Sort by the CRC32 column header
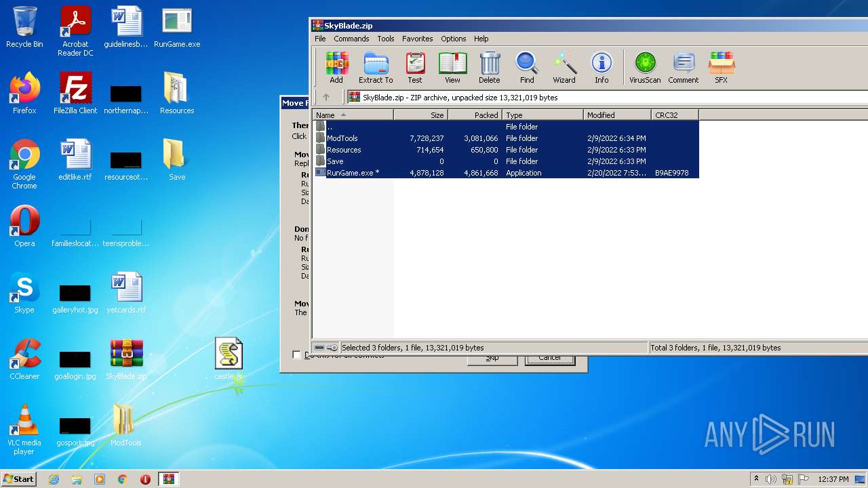This screenshot has height=488, width=868. (675, 115)
